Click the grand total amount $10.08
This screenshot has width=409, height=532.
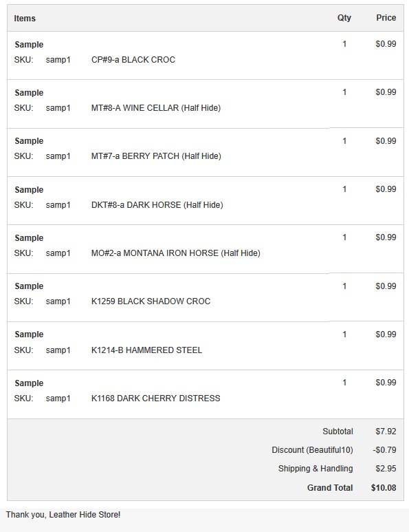pyautogui.click(x=384, y=487)
